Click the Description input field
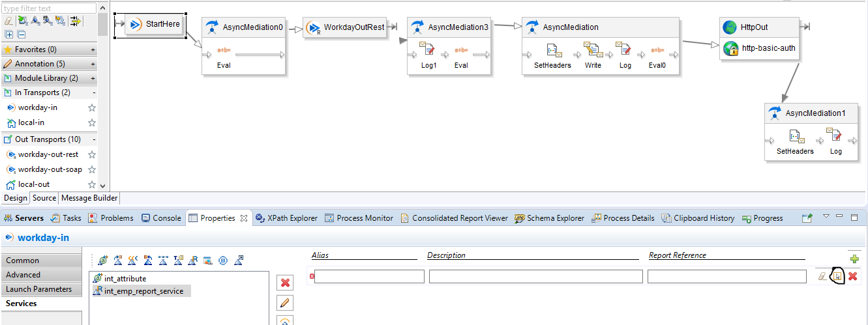This screenshot has height=325, width=868. point(536,277)
